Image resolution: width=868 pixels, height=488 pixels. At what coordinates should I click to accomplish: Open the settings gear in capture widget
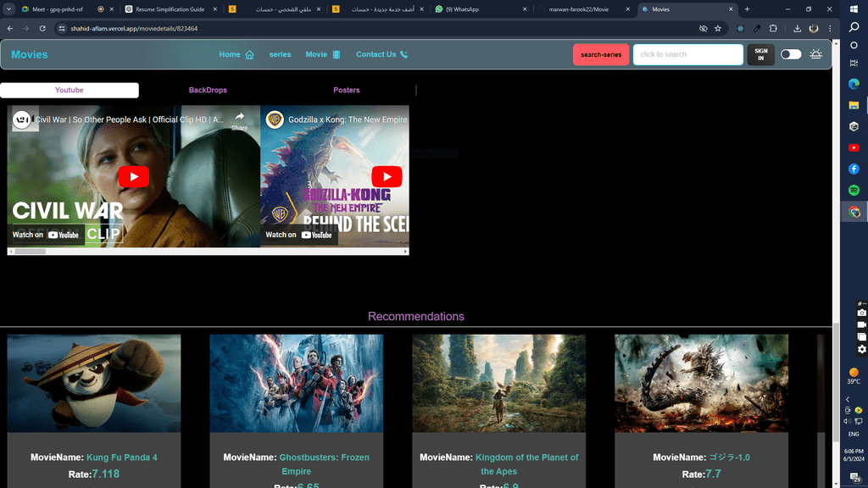point(862,349)
